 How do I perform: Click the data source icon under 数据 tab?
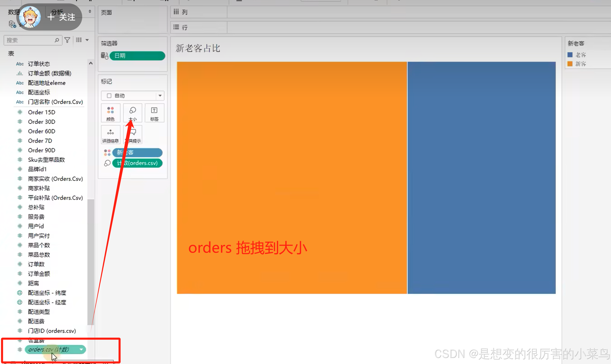pyautogui.click(x=12, y=24)
